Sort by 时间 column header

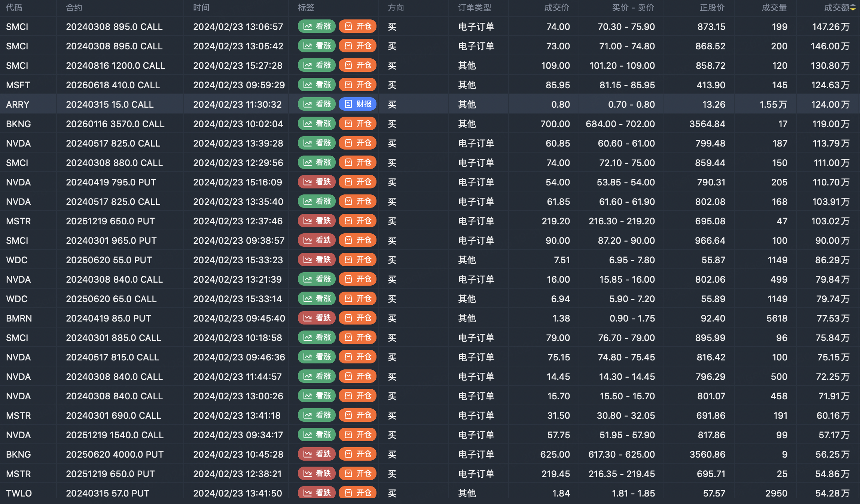(x=201, y=8)
